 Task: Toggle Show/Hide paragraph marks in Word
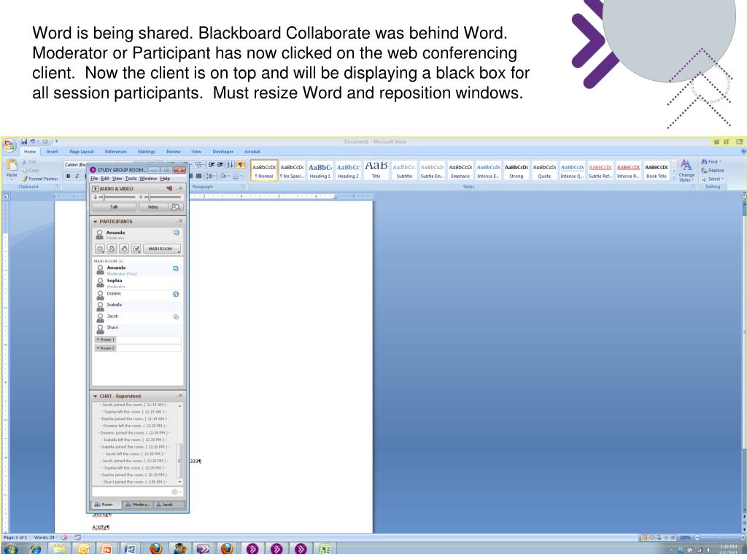[x=241, y=165]
